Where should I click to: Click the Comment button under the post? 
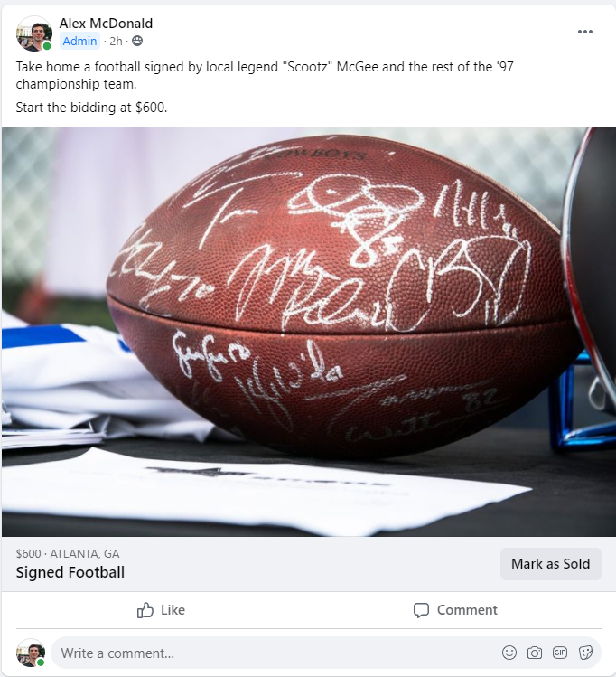click(x=455, y=610)
